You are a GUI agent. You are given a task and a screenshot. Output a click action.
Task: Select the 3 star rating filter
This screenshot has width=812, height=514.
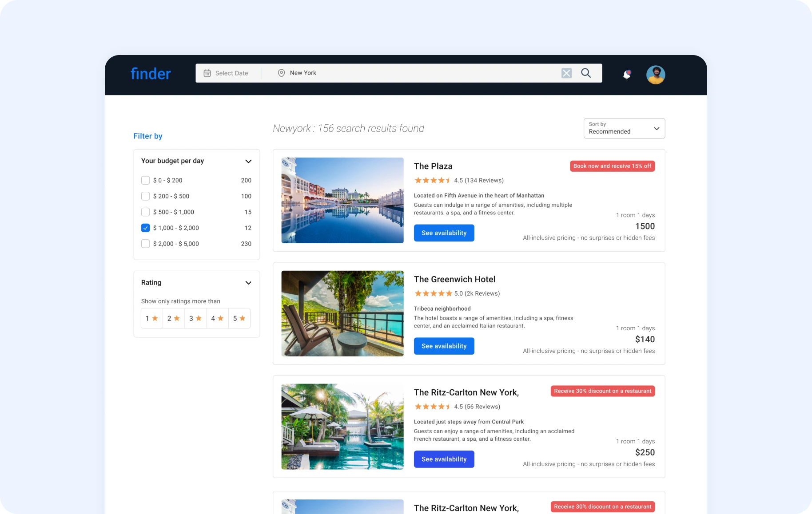click(x=195, y=319)
